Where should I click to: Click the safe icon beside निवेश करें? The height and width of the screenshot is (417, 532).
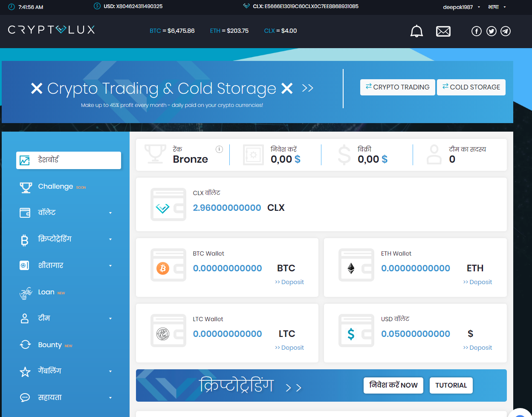253,155
